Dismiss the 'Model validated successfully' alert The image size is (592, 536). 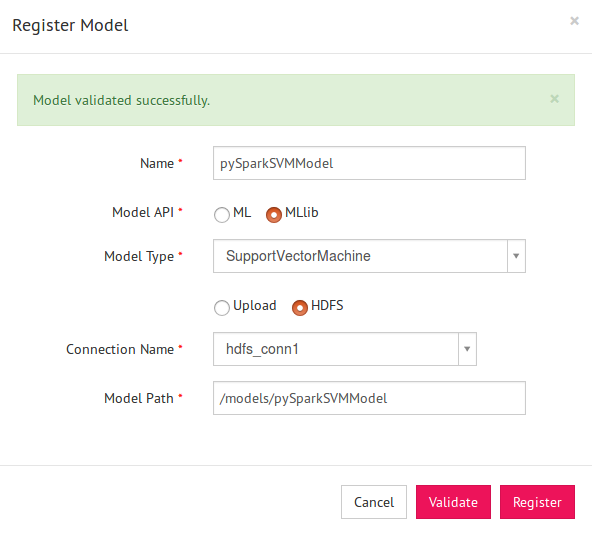554,99
